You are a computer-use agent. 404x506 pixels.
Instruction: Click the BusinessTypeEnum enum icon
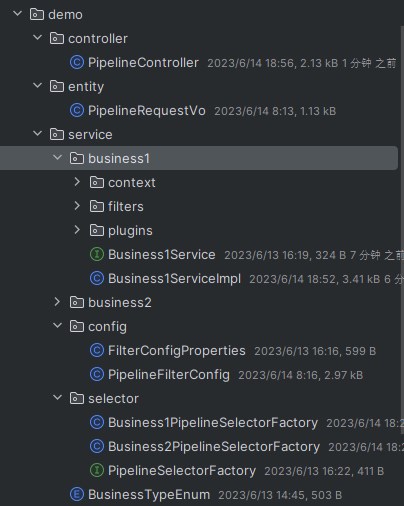point(77,494)
